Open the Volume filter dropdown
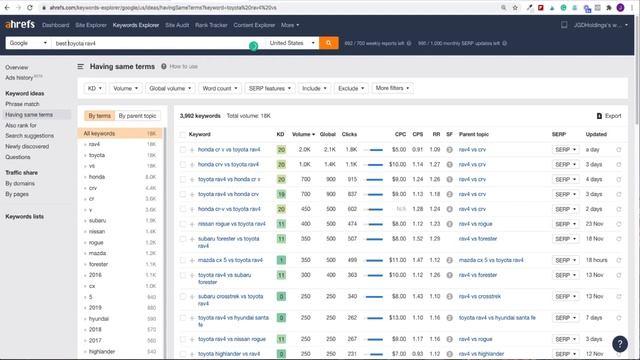This screenshot has height=360, width=640. click(125, 88)
